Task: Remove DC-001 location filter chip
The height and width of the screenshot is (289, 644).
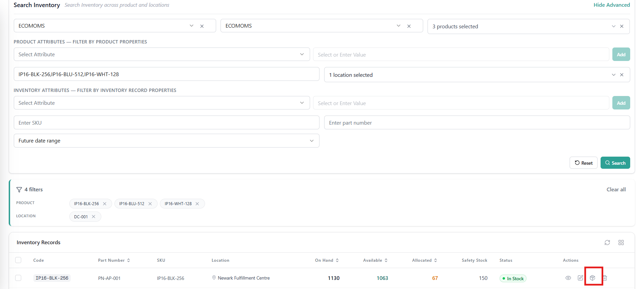Action: pyautogui.click(x=94, y=217)
